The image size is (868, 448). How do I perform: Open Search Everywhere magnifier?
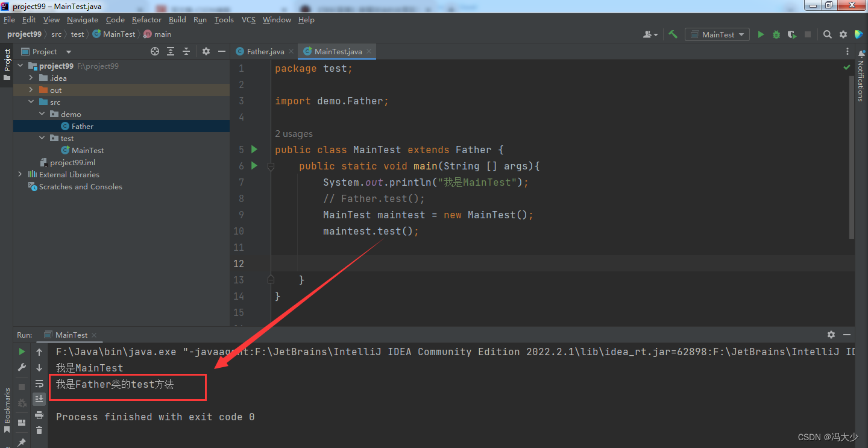(x=828, y=34)
